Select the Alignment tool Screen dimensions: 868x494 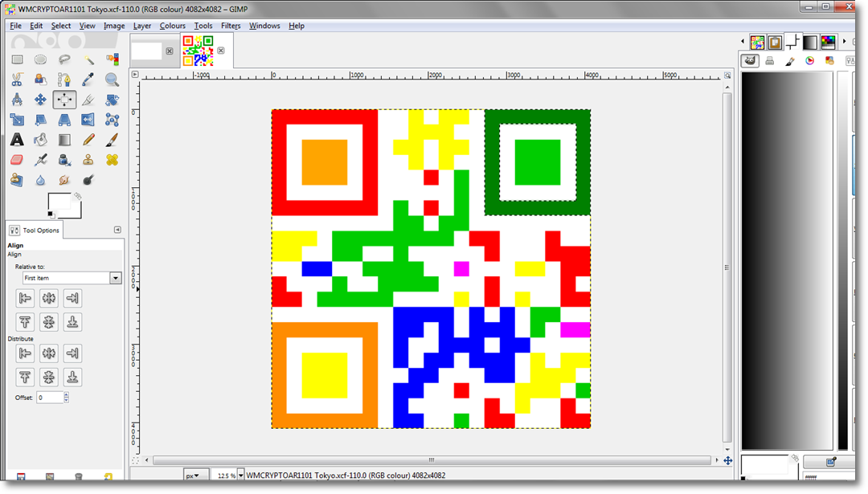(64, 100)
